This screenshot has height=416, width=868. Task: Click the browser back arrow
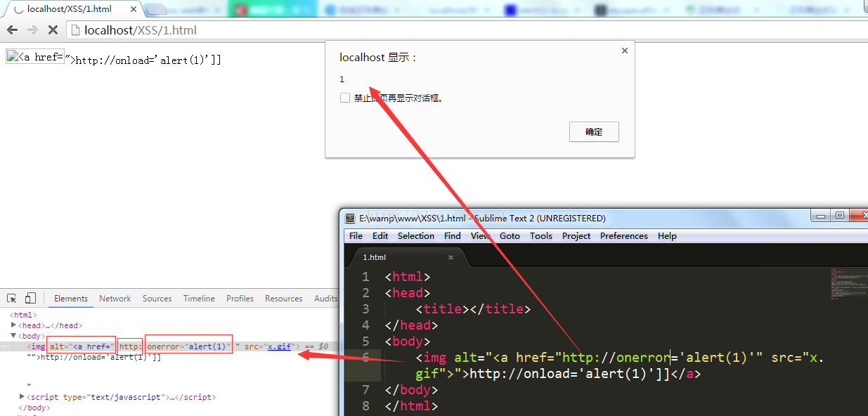point(12,30)
